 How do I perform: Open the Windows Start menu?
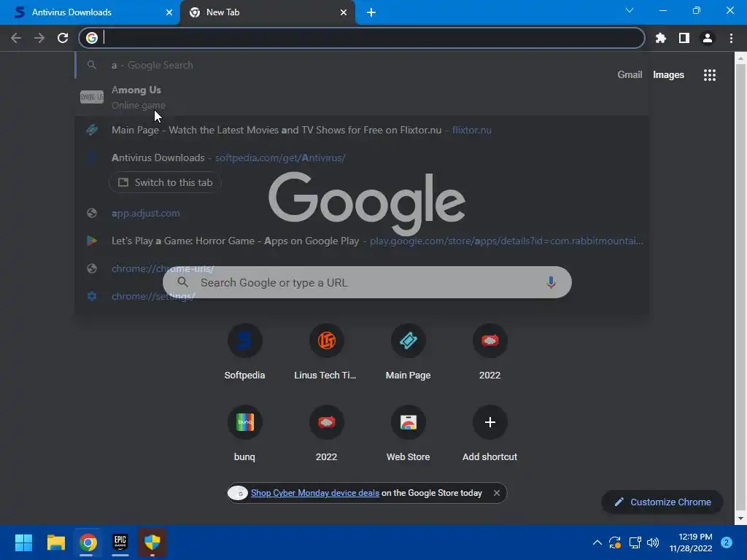pyautogui.click(x=23, y=542)
